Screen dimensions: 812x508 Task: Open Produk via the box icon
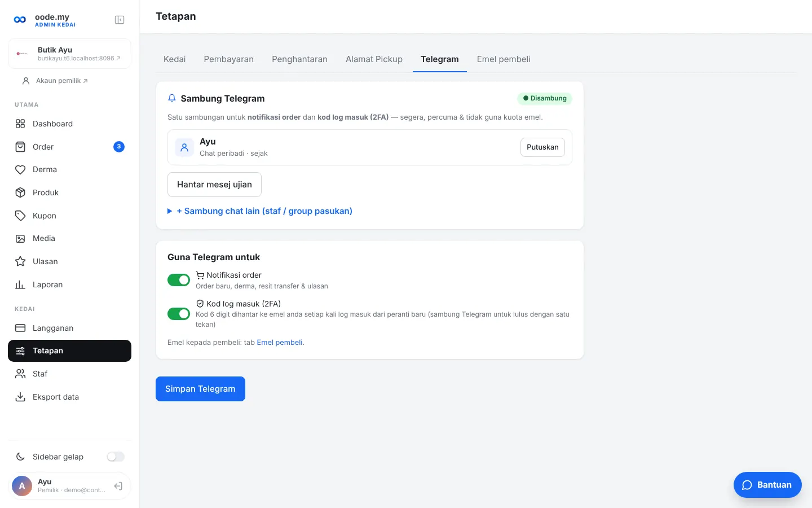click(20, 192)
